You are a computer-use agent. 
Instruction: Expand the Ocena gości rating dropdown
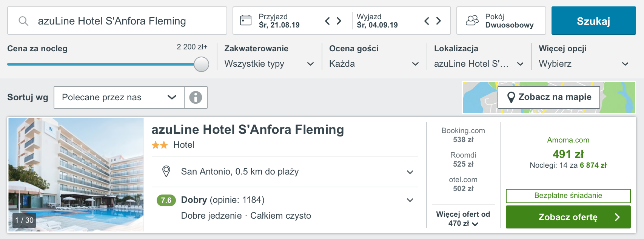click(374, 64)
